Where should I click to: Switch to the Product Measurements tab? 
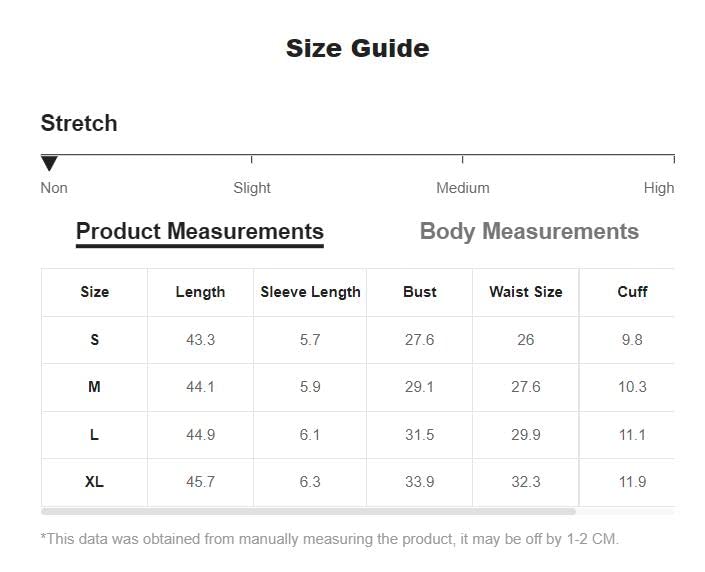[x=200, y=231]
